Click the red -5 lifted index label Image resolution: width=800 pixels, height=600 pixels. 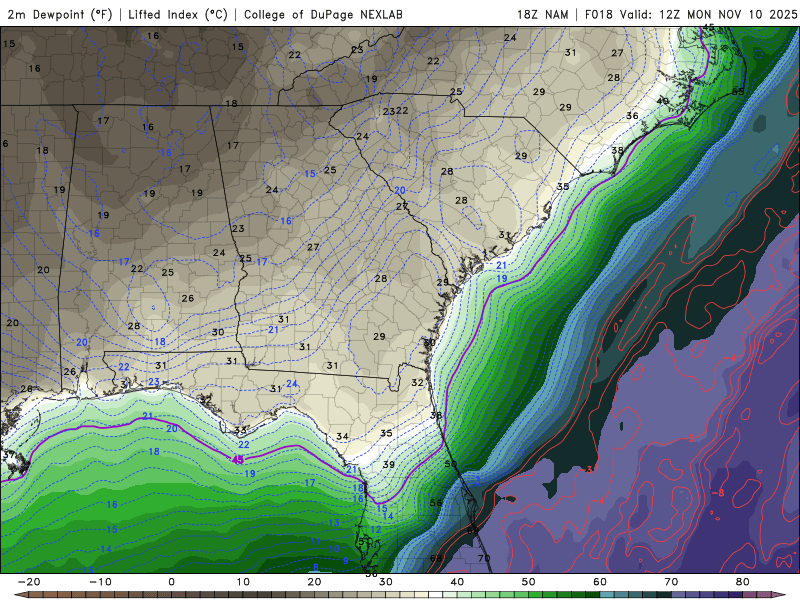click(689, 438)
